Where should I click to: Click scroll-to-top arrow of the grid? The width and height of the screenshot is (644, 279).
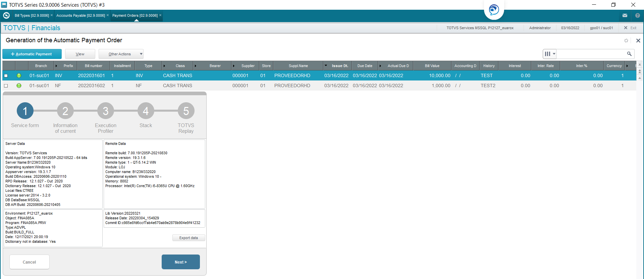(x=640, y=64)
